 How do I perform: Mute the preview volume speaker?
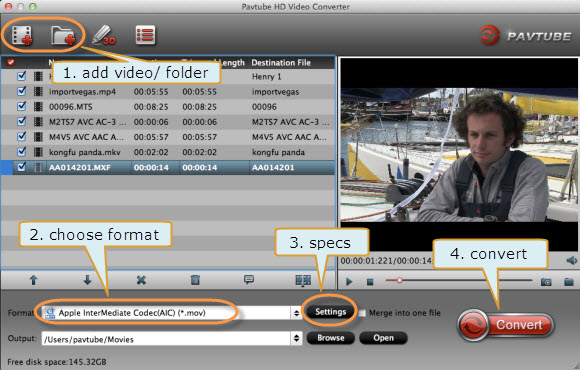click(x=571, y=260)
